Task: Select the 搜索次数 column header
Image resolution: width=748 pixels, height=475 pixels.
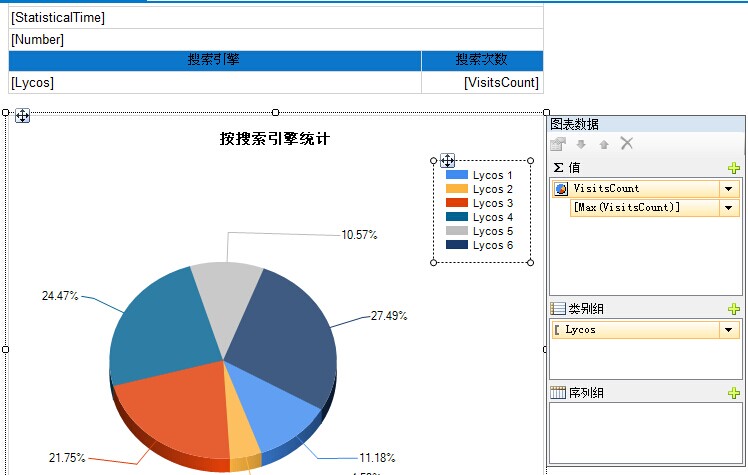Action: pos(482,61)
